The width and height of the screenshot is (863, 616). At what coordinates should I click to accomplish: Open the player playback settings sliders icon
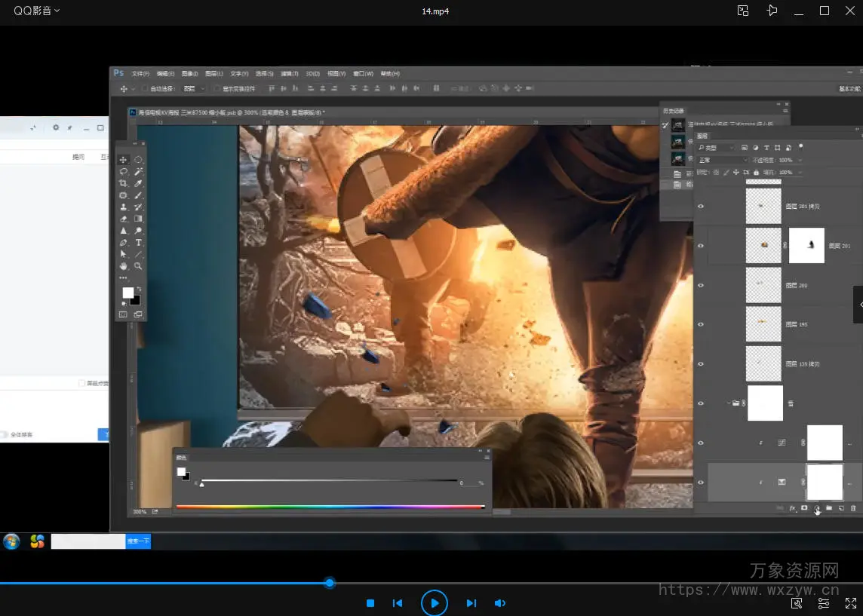pos(824,603)
